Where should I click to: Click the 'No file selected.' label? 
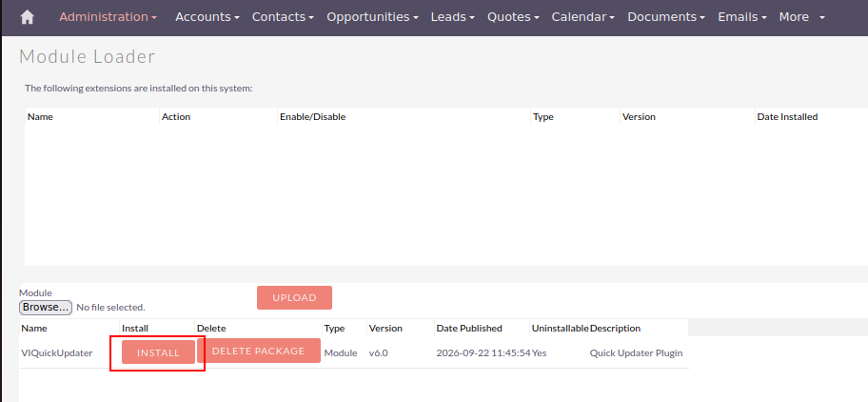click(110, 307)
